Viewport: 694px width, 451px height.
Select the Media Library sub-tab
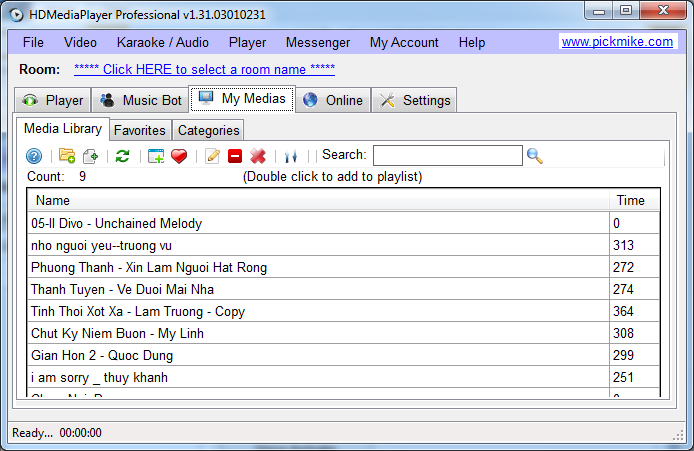point(63,128)
